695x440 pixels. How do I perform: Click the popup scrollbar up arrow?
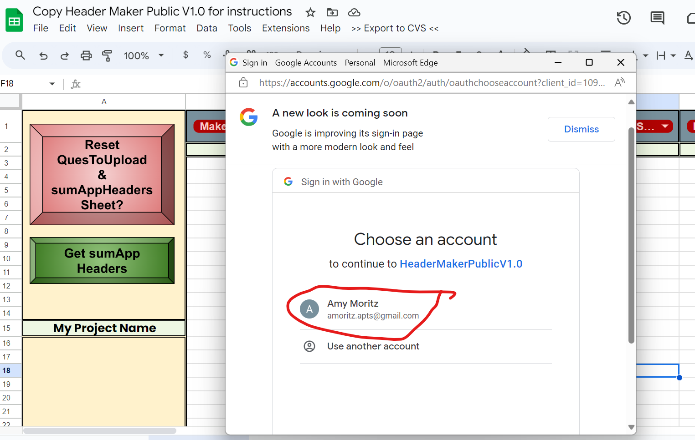(631, 102)
